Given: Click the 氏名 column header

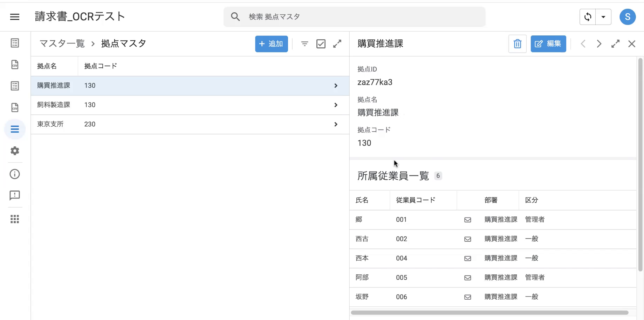Looking at the screenshot, I should point(362,200).
